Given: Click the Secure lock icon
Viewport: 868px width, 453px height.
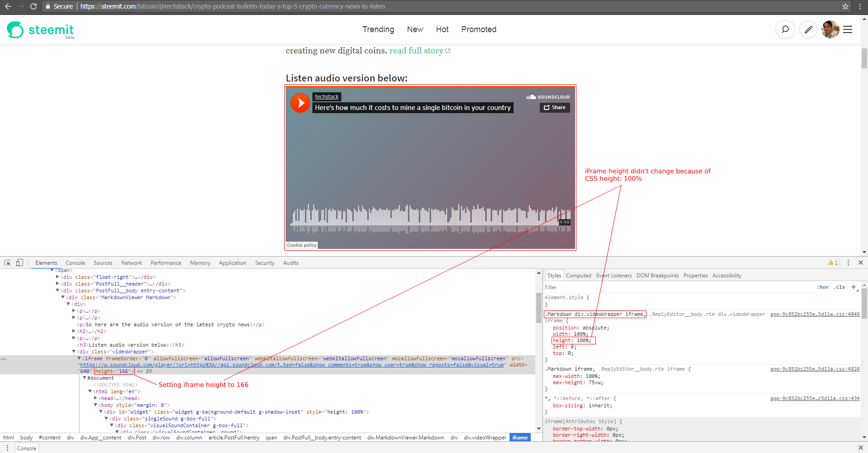Looking at the screenshot, I should coord(47,6).
